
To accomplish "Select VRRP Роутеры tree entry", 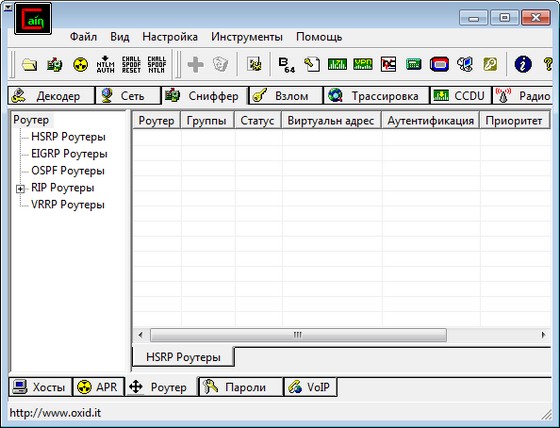I will (x=68, y=204).
